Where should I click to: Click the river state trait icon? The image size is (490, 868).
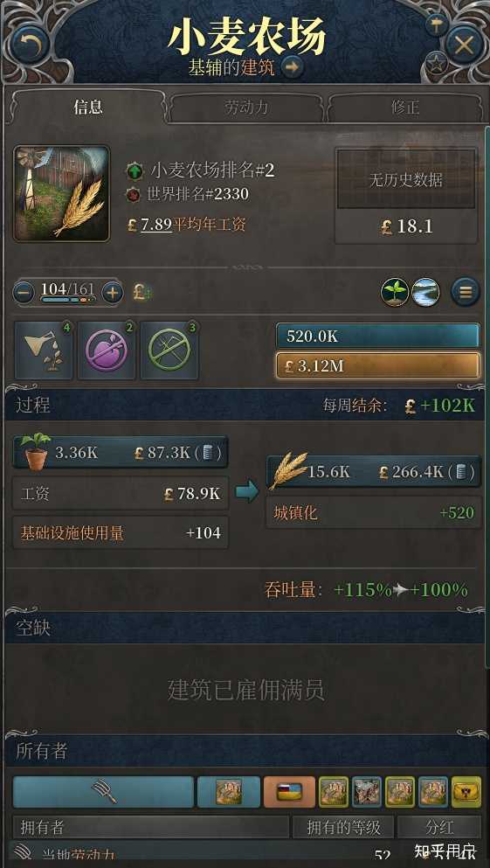426,292
